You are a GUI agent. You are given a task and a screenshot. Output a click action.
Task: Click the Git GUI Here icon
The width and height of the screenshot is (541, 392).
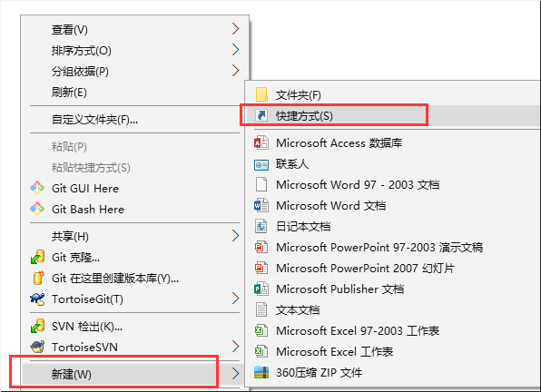pos(37,188)
